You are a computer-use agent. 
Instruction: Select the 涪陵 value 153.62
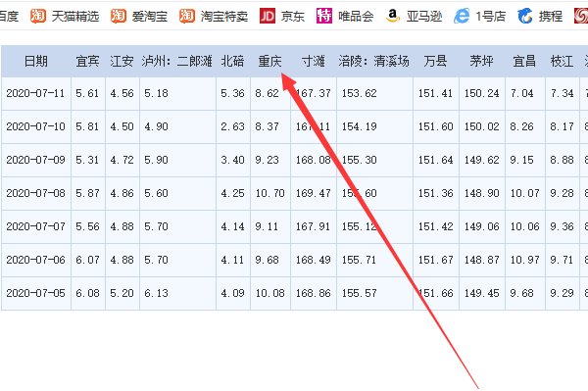[x=360, y=93]
